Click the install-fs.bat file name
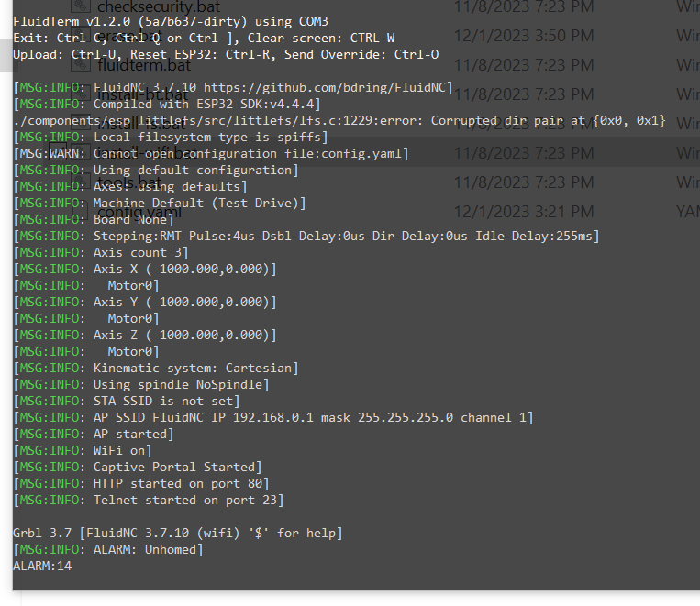 click(141, 124)
